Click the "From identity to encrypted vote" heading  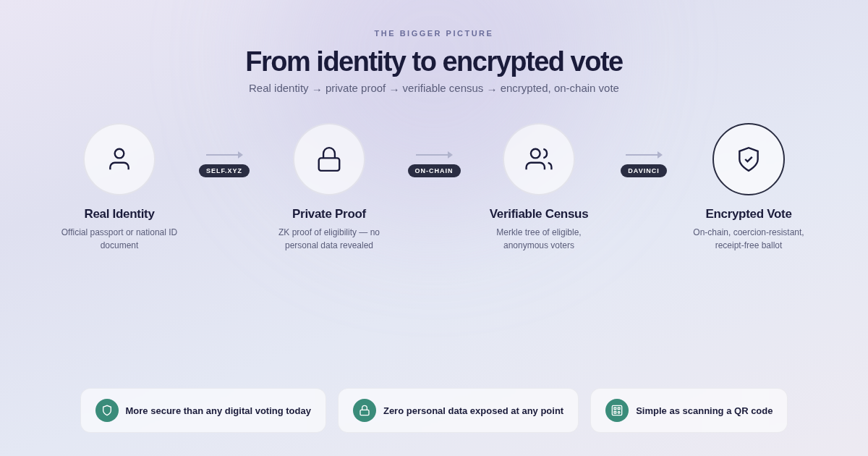[434, 62]
